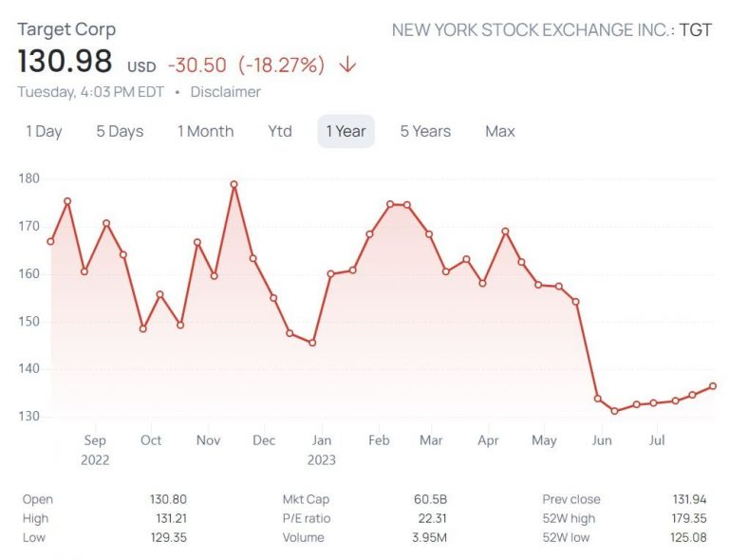Select the 1 Month tab
729x560 pixels.
[x=205, y=132]
